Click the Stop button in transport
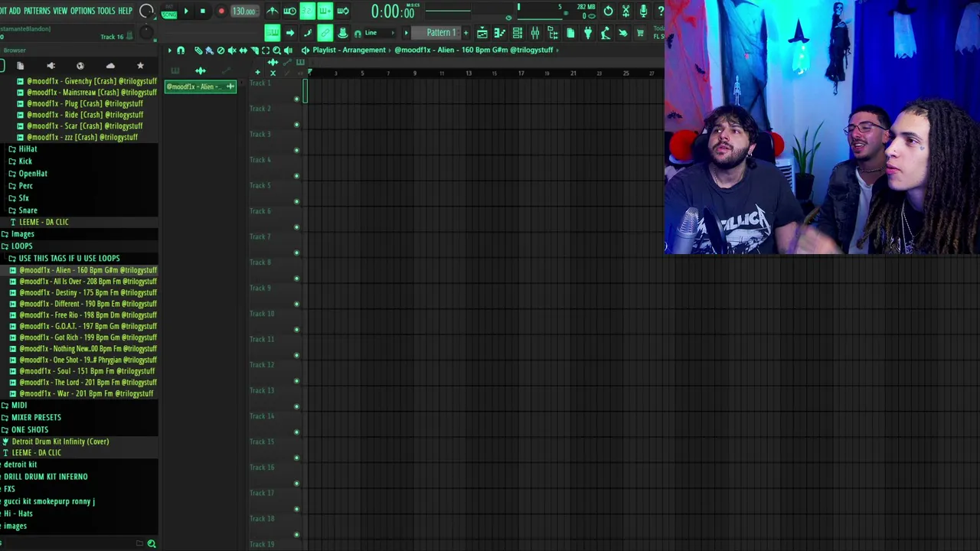This screenshot has width=980, height=551. pyautogui.click(x=203, y=11)
